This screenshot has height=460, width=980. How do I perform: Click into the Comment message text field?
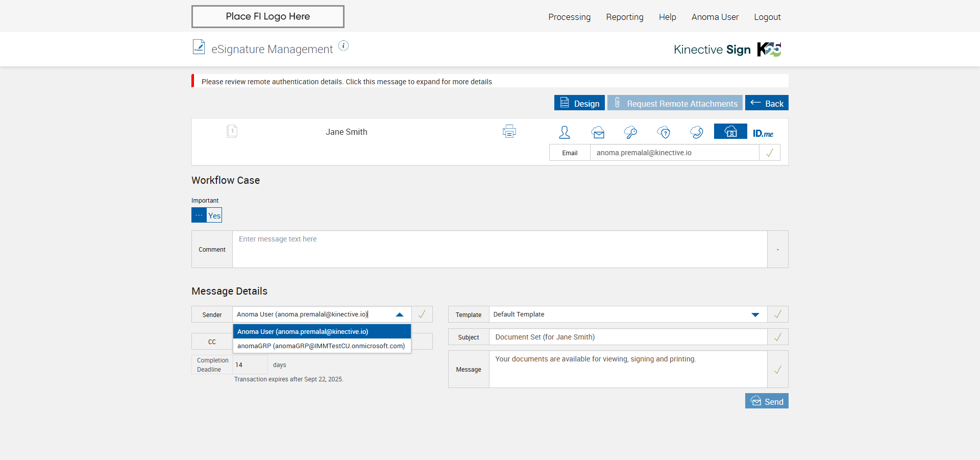pos(499,249)
